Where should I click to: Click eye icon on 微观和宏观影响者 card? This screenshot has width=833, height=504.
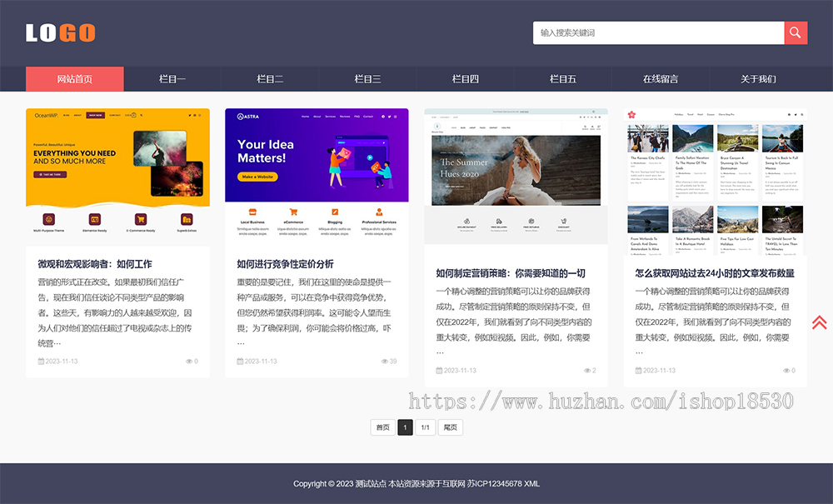[188, 362]
